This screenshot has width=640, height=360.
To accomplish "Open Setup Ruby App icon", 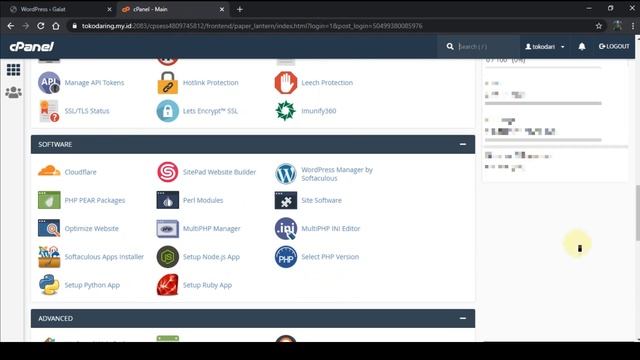I will (x=167, y=285).
